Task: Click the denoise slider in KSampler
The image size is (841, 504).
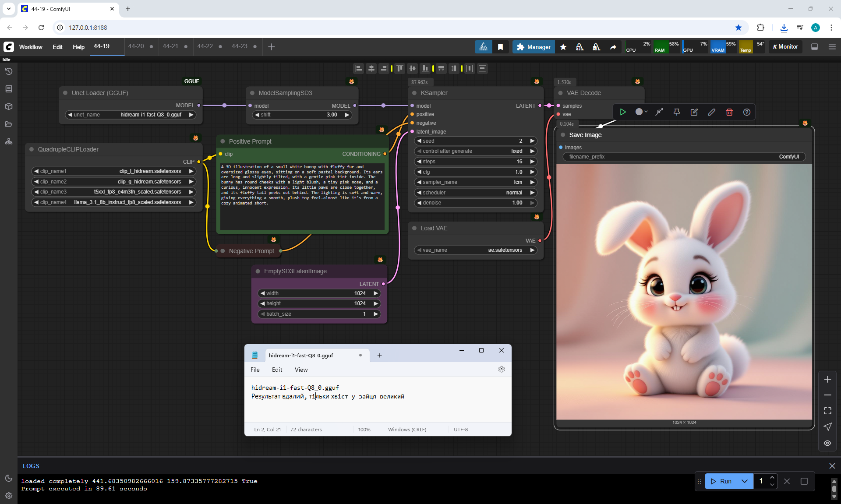Action: pyautogui.click(x=476, y=203)
